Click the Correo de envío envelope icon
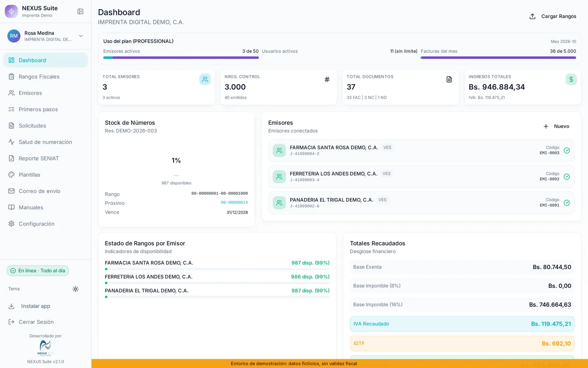The width and height of the screenshot is (588, 368). [11, 191]
